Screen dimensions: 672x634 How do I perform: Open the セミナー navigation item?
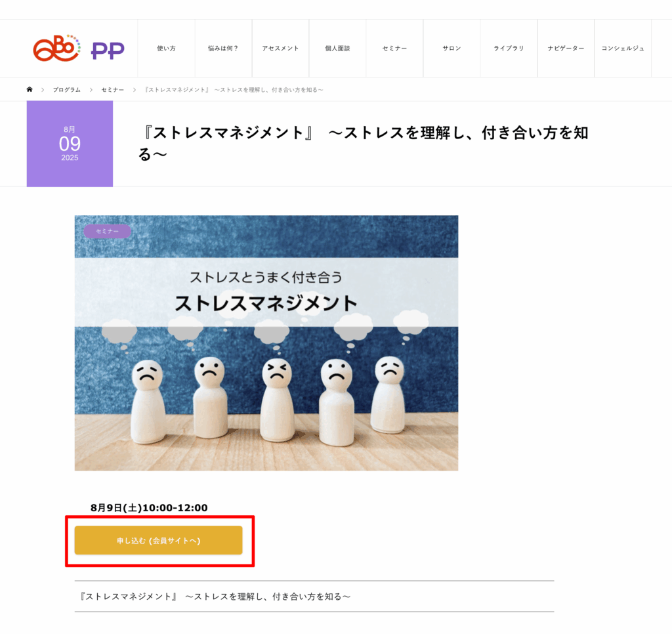point(394,49)
